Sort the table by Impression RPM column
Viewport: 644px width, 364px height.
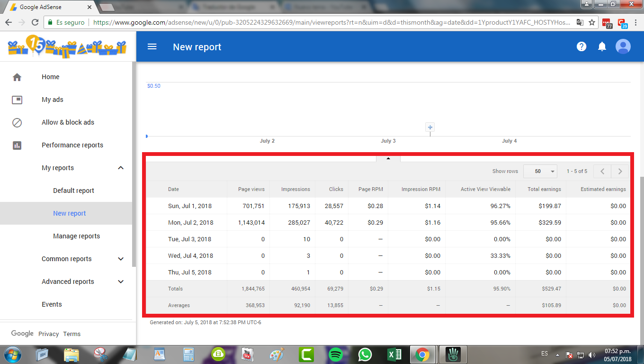(x=421, y=189)
